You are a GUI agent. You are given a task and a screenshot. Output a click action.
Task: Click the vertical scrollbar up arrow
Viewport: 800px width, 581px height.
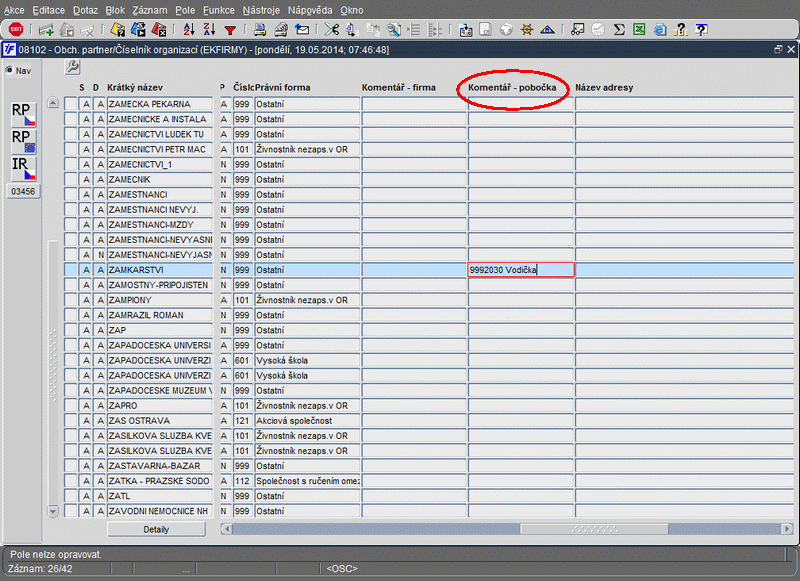pos(53,103)
